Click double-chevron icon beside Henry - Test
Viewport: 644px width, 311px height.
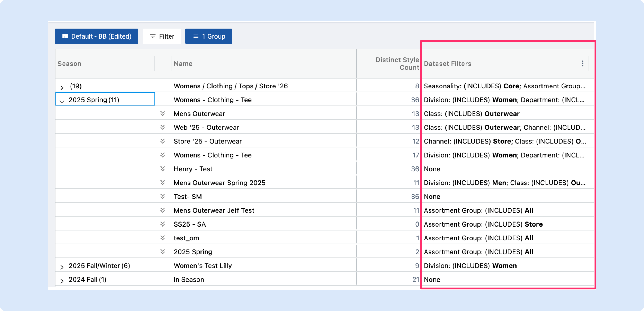coord(163,169)
